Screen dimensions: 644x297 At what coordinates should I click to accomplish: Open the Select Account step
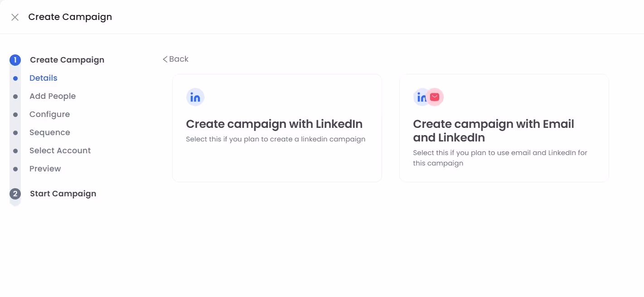(60, 151)
